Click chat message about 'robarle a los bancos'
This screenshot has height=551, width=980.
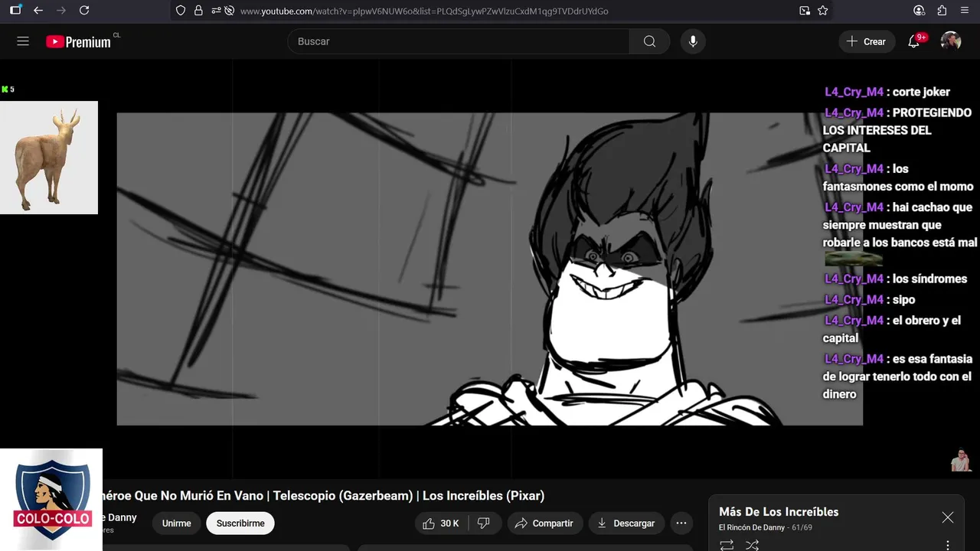(900, 225)
